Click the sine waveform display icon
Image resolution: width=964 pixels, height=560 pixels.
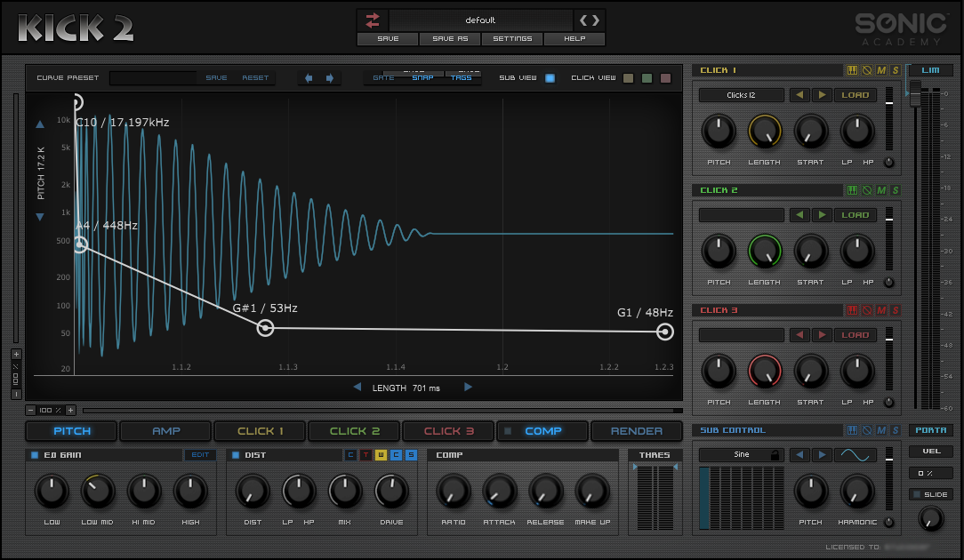[x=856, y=454]
